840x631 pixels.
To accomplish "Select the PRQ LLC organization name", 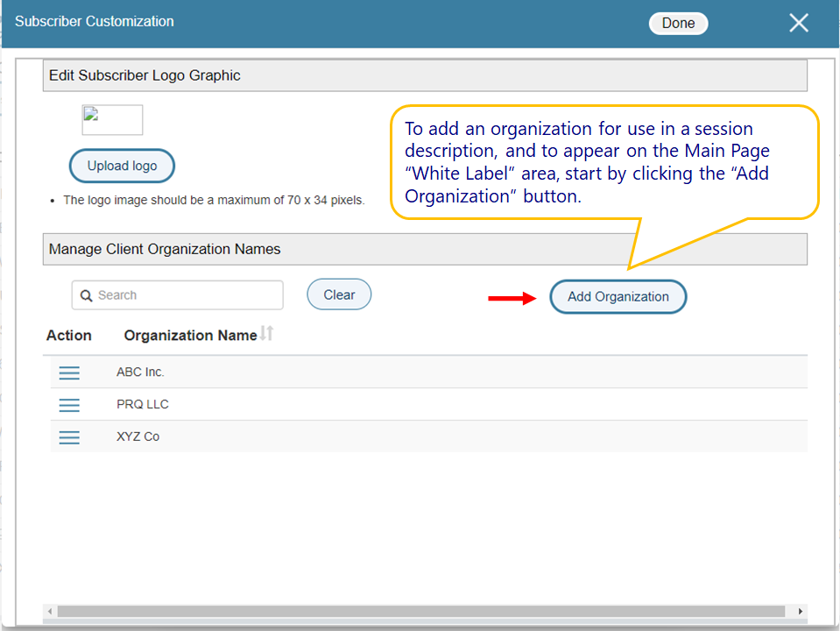I will (142, 405).
